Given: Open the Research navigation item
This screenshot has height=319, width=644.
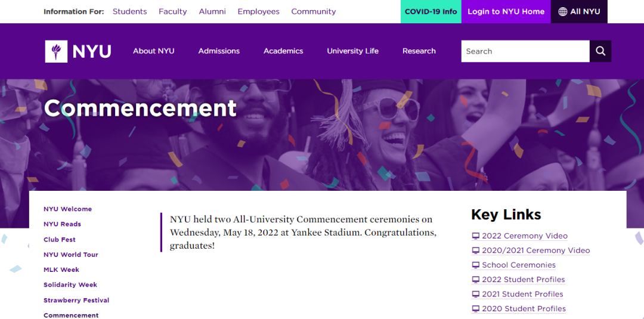Looking at the screenshot, I should click(x=419, y=51).
